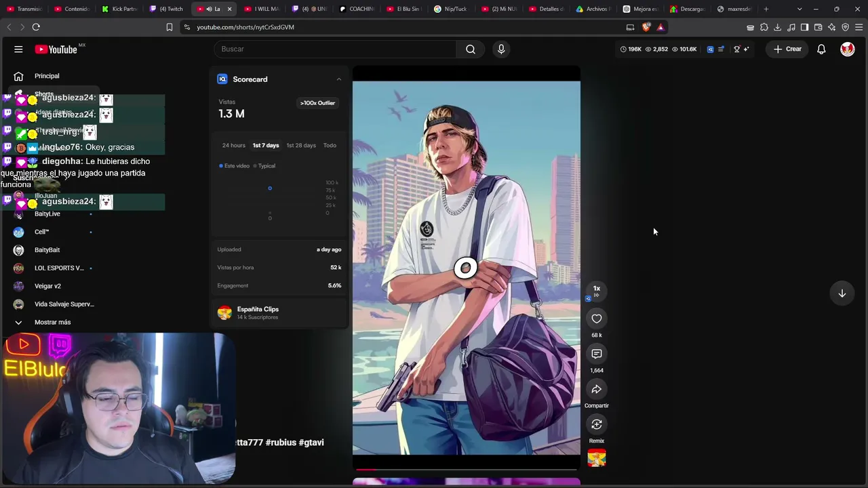Open LOL ESPORTS channel in sidebar
This screenshot has width=868, height=488.
(x=59, y=268)
